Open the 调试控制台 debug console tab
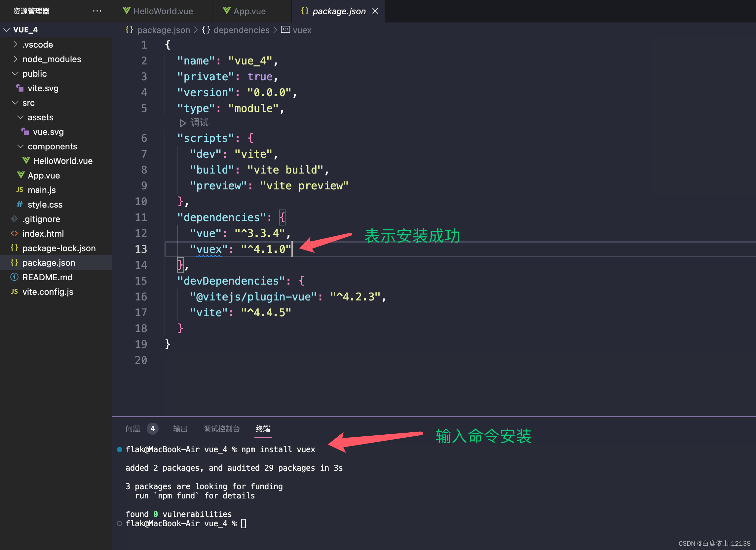Screen dimensions: 756x550 click(221, 429)
